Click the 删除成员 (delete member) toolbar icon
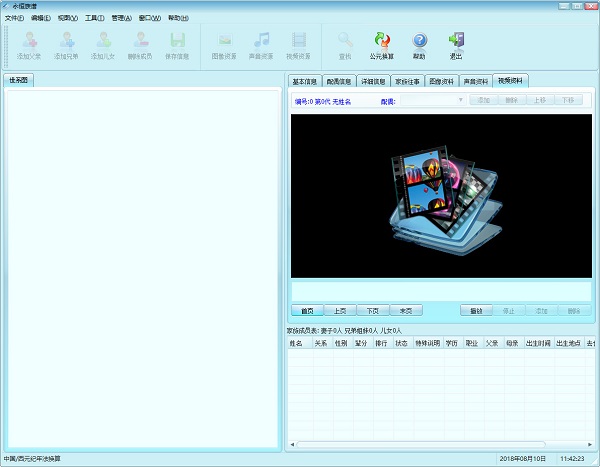Screen dimensions: 600x467 click(141, 44)
